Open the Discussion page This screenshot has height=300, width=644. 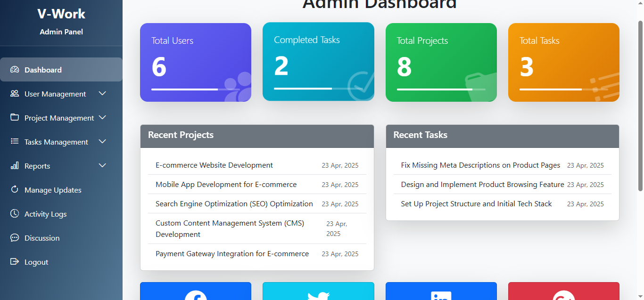point(61,238)
